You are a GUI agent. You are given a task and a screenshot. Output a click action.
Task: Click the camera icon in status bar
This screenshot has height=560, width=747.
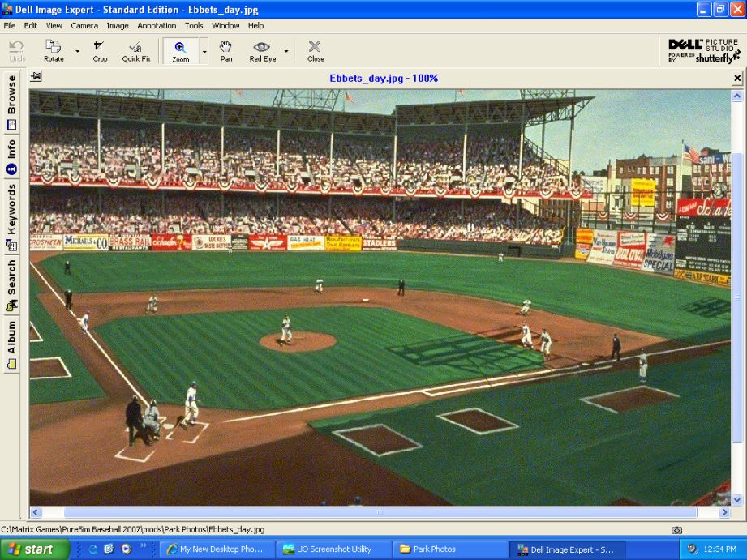click(x=676, y=530)
